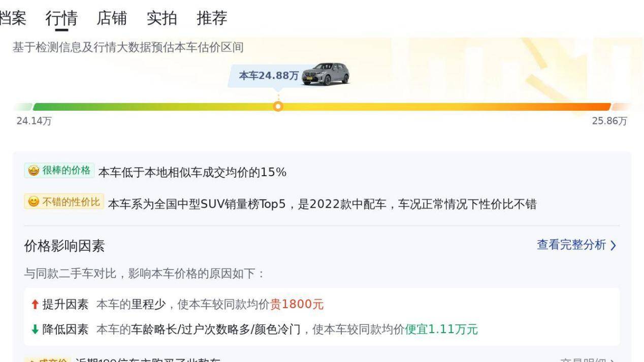Image resolution: width=644 pixels, height=362 pixels.
Task: Open the 店铺 tab
Action: (x=112, y=18)
